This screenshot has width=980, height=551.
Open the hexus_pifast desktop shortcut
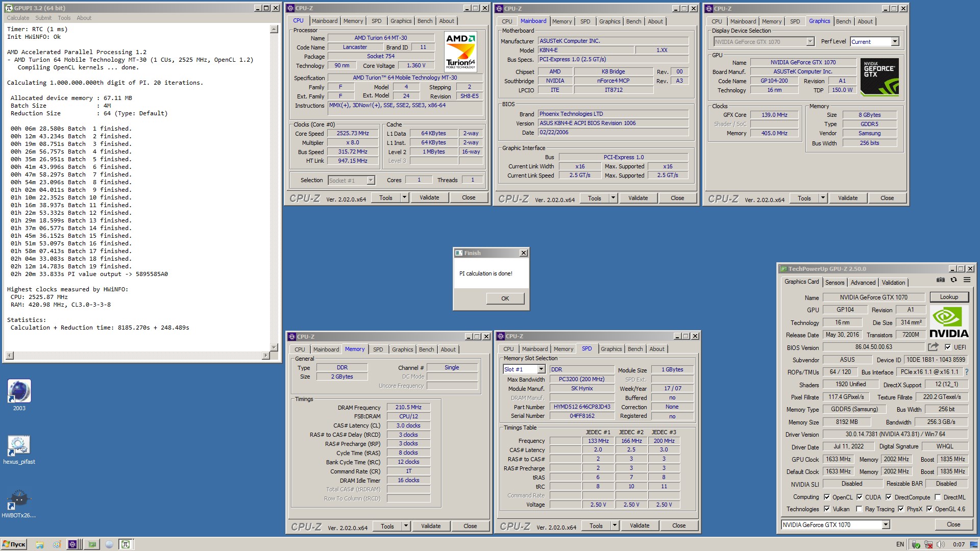coord(19,449)
